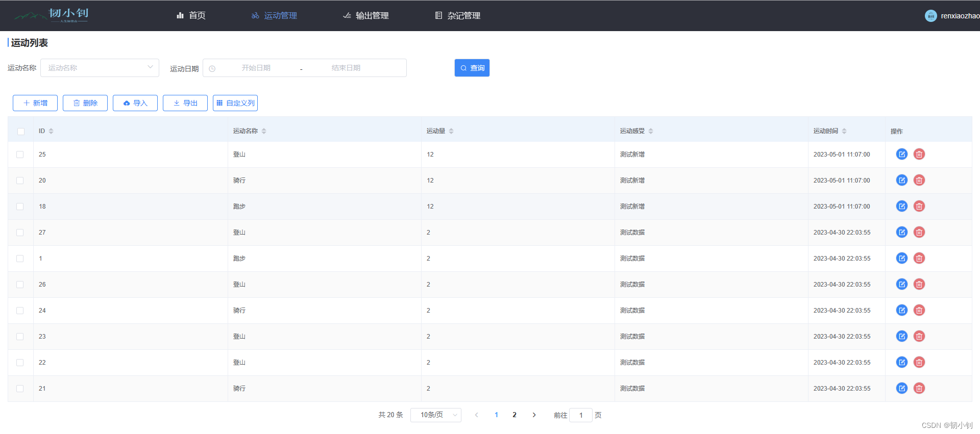Image resolution: width=980 pixels, height=434 pixels.
Task: Open the 运动管理 menu
Action: tap(274, 16)
